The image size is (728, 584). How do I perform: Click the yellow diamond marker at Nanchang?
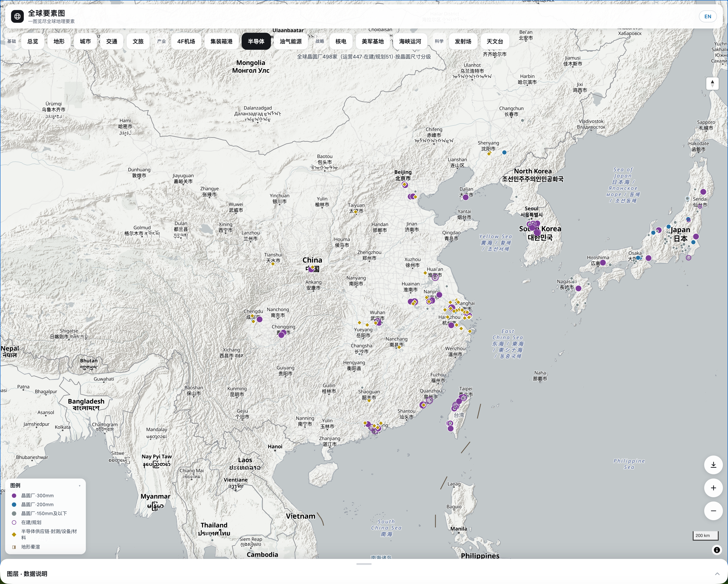coord(399,347)
